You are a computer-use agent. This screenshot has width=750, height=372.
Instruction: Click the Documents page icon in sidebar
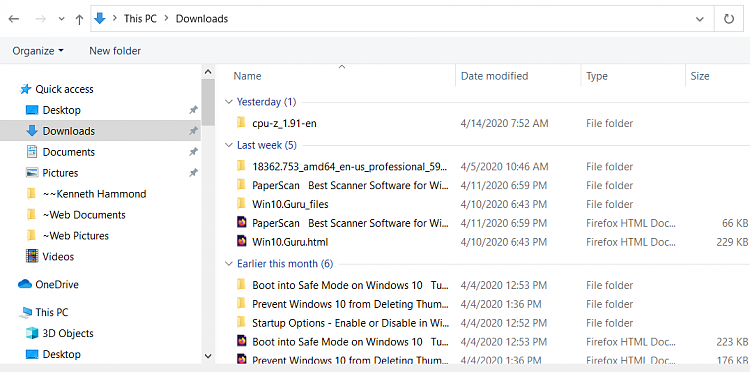32,152
